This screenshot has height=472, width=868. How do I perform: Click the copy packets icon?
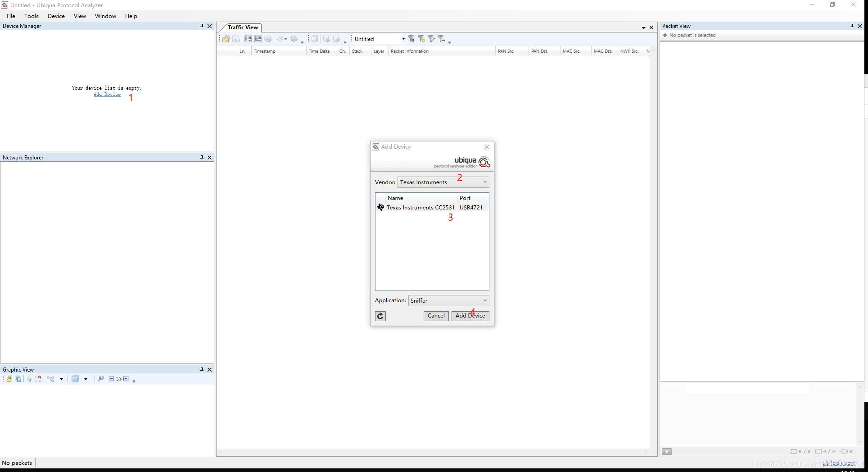click(x=315, y=39)
